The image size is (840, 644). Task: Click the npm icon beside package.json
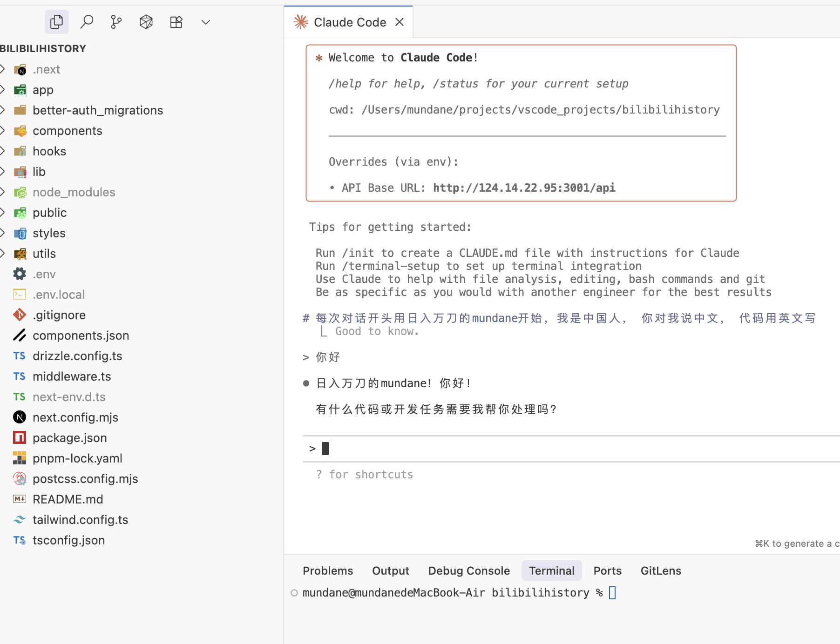[20, 438]
